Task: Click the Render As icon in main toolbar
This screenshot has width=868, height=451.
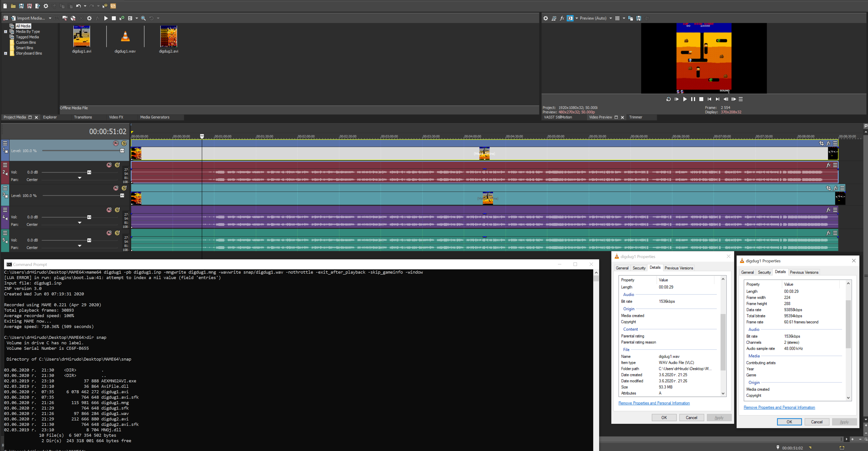Action: tap(37, 6)
